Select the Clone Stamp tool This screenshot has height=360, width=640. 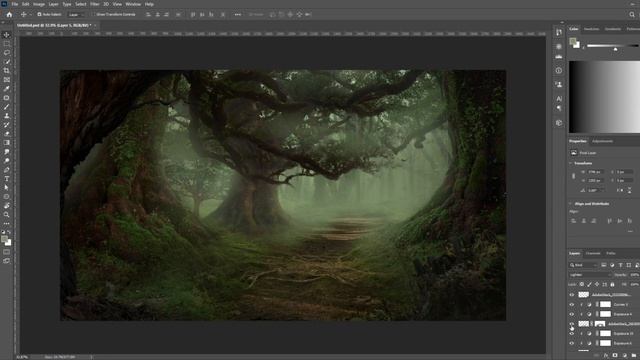7,116
